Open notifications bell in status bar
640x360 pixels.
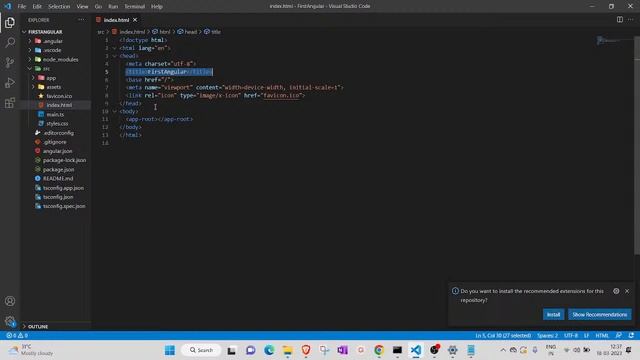click(x=631, y=336)
